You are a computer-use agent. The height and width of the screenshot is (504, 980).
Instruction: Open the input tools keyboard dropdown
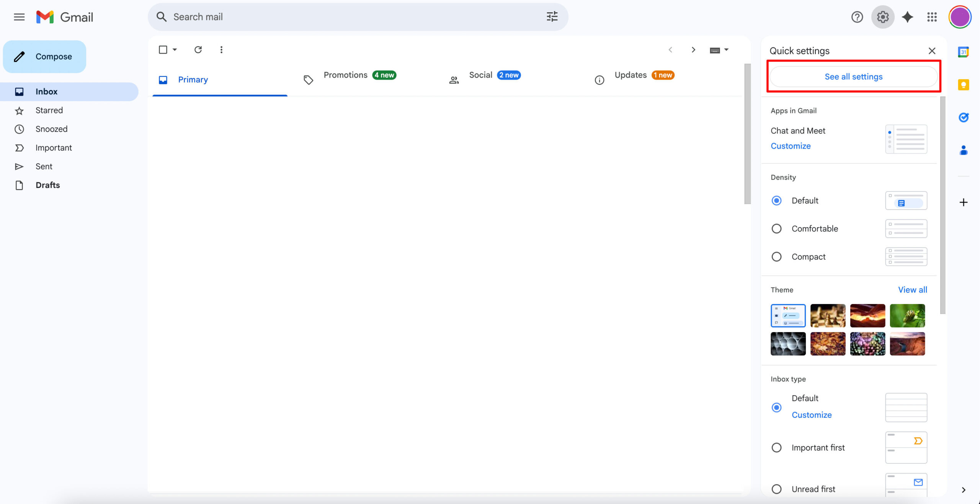coord(719,50)
